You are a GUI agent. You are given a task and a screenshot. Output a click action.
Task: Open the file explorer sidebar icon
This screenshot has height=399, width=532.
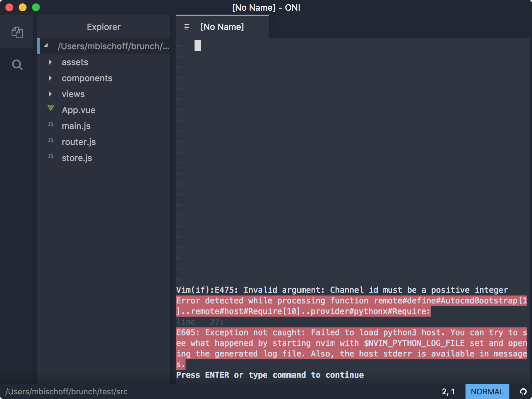17,32
